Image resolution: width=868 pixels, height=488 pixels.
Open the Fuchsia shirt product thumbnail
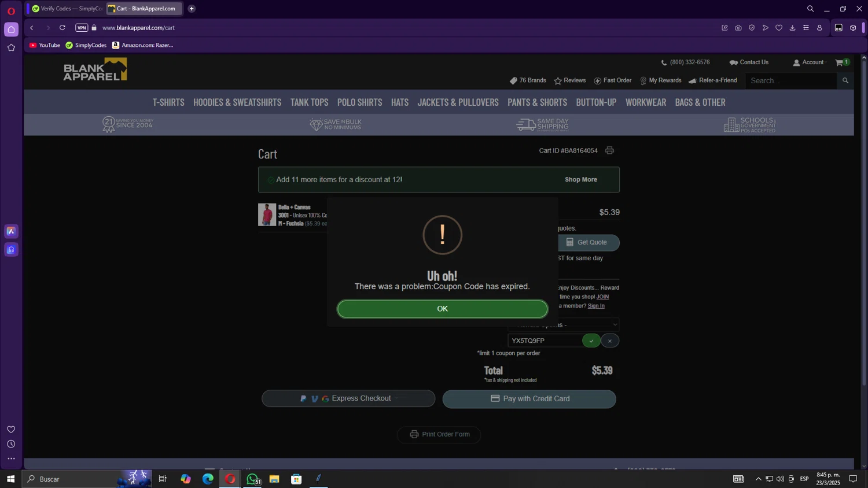pyautogui.click(x=267, y=215)
